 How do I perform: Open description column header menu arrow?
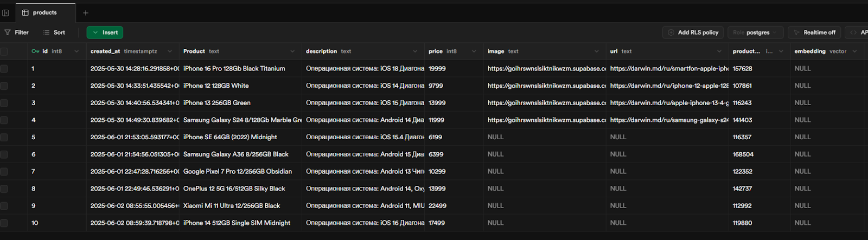[415, 51]
